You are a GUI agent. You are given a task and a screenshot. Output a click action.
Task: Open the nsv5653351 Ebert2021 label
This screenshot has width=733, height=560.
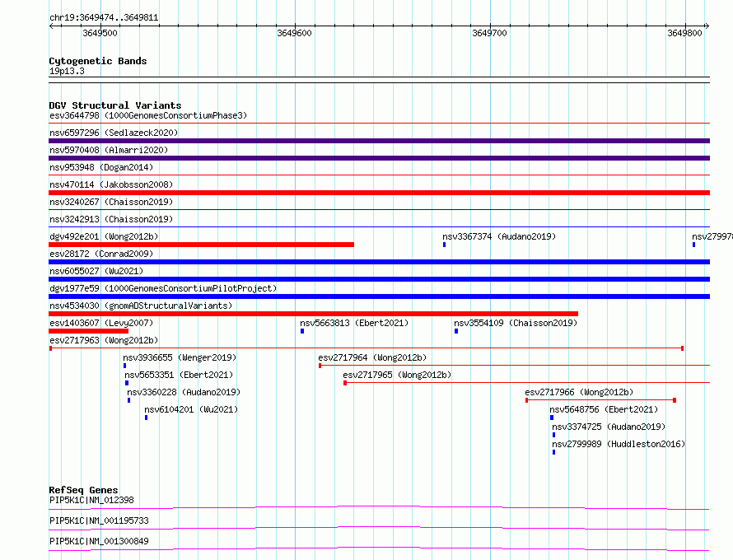pos(179,375)
